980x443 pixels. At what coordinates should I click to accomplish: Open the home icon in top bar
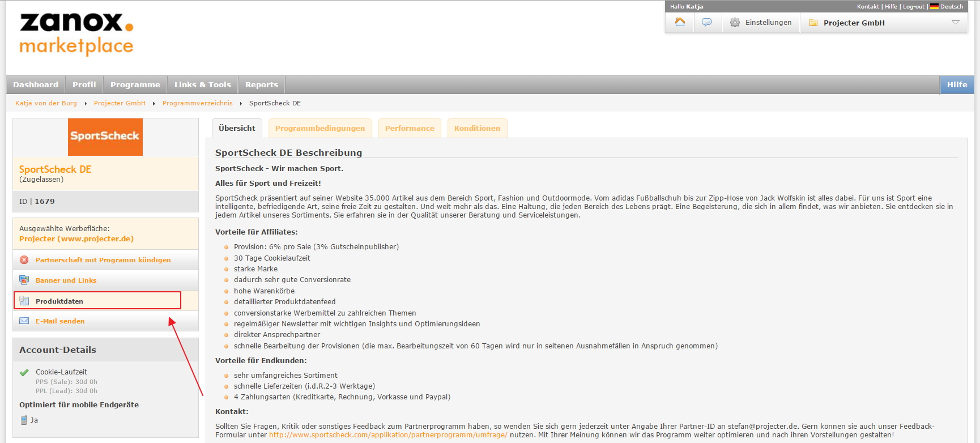click(x=680, y=22)
